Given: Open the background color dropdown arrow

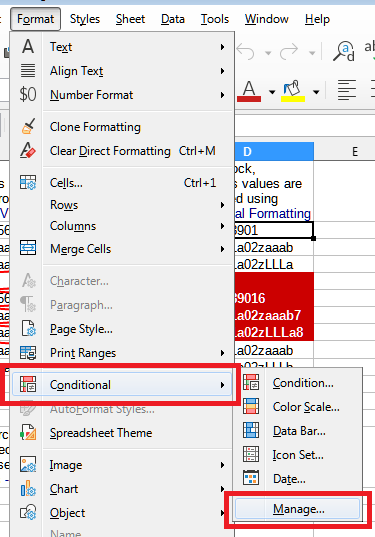Looking at the screenshot, I should coord(316,92).
